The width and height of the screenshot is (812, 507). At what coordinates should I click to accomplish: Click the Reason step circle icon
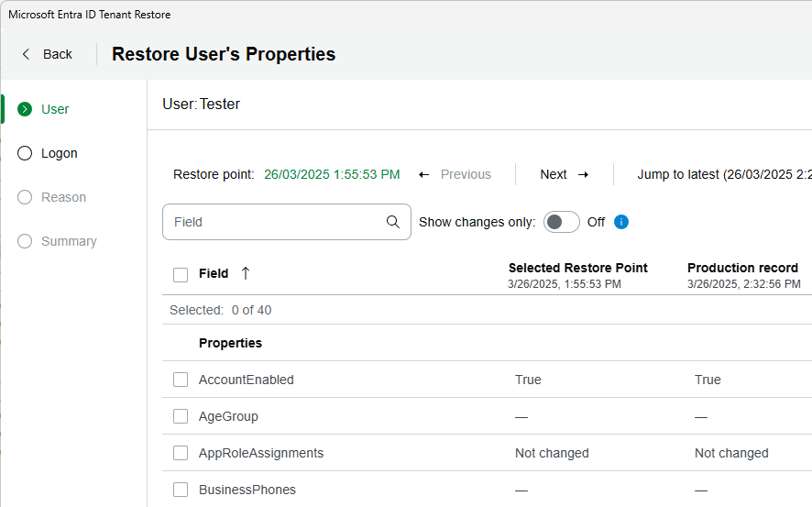[25, 197]
